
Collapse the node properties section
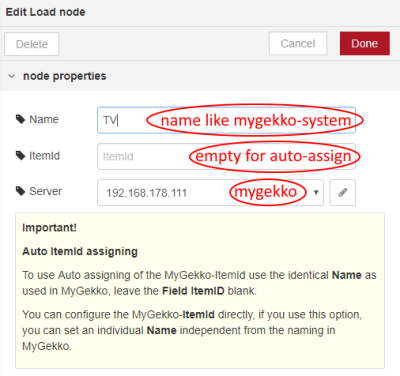(12, 76)
